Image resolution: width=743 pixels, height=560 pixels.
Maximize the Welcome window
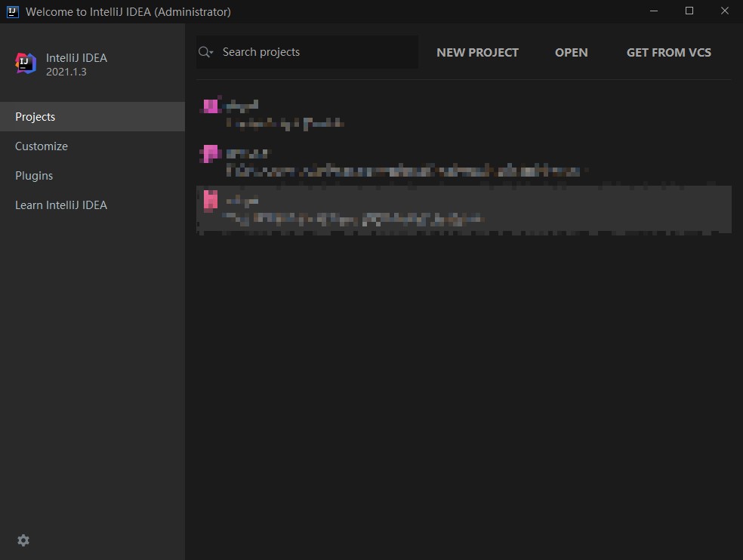(689, 11)
